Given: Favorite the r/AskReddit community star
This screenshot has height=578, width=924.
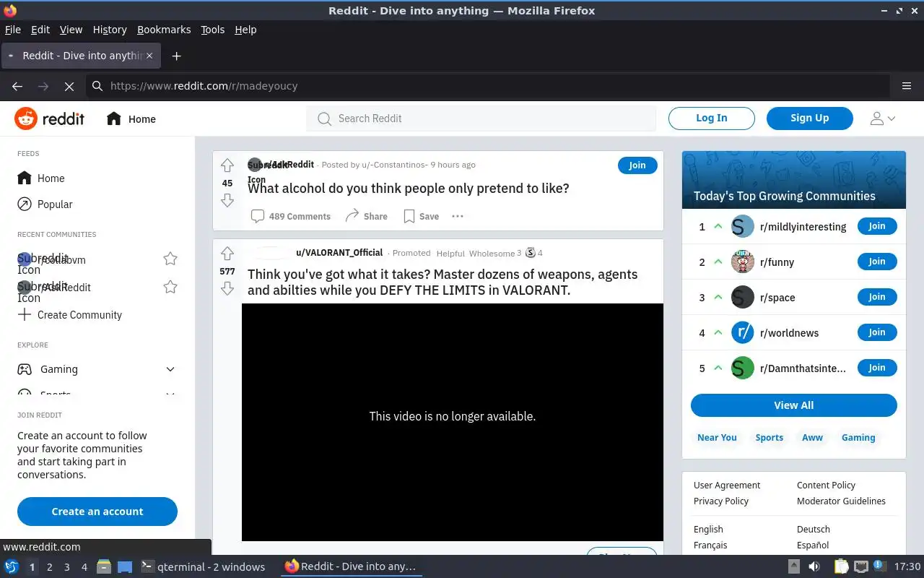Looking at the screenshot, I should click(170, 287).
